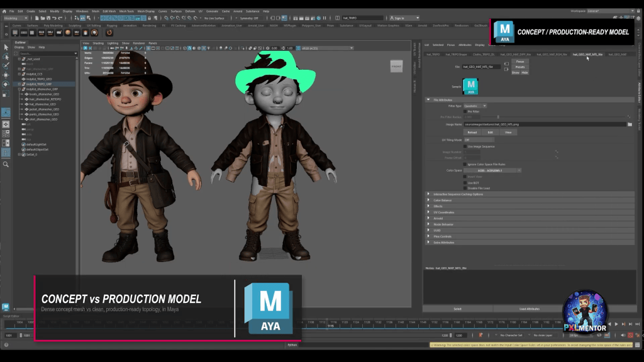
Task: Click the Load Attributes button
Action: tap(530, 309)
